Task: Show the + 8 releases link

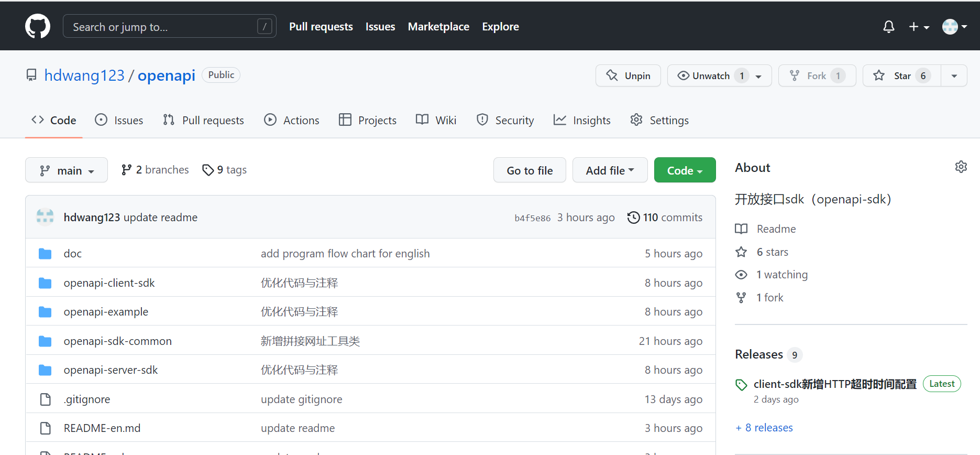Action: (764, 428)
